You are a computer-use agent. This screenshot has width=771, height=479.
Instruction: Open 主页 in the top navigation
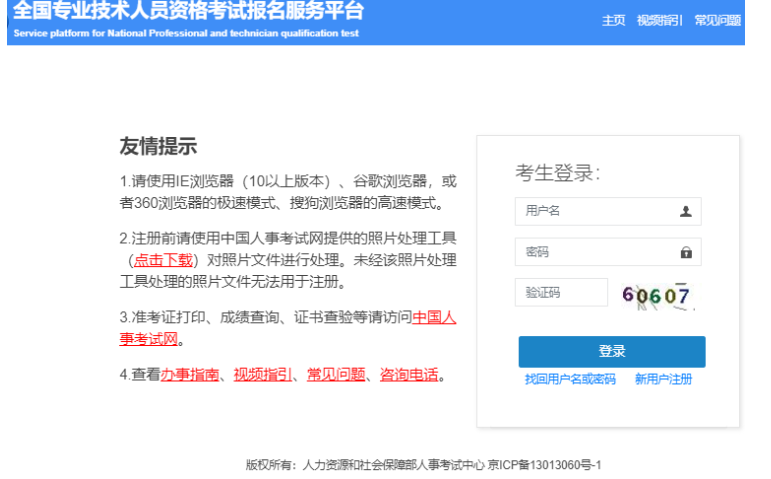click(x=613, y=20)
